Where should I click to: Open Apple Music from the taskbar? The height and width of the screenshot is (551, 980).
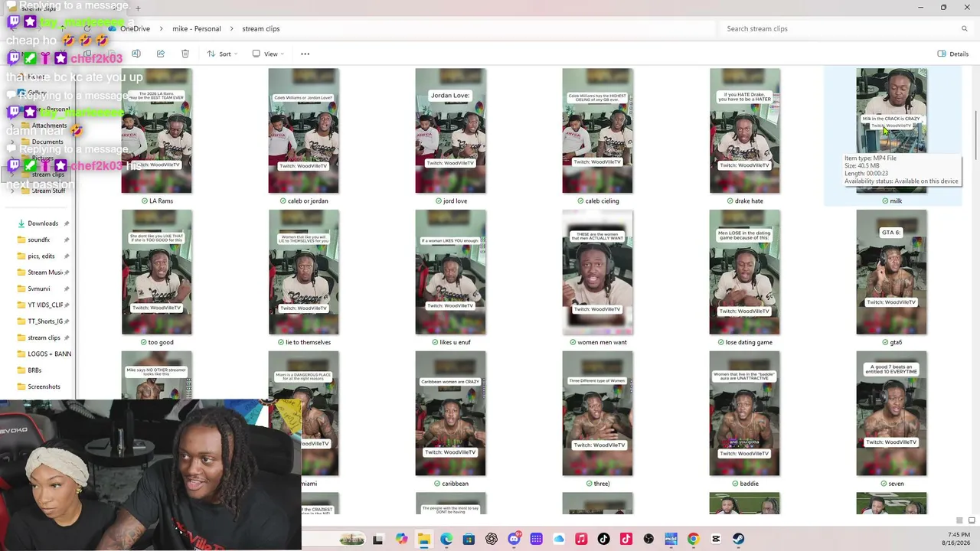tap(581, 539)
